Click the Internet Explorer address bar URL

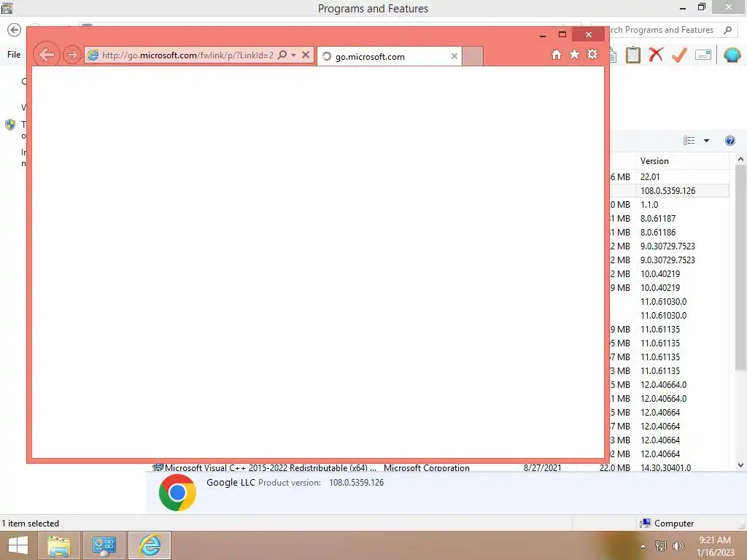[x=187, y=55]
